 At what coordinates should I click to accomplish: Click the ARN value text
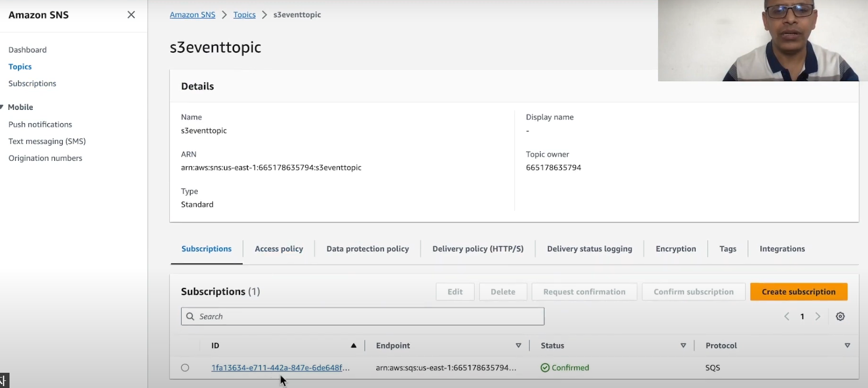271,168
